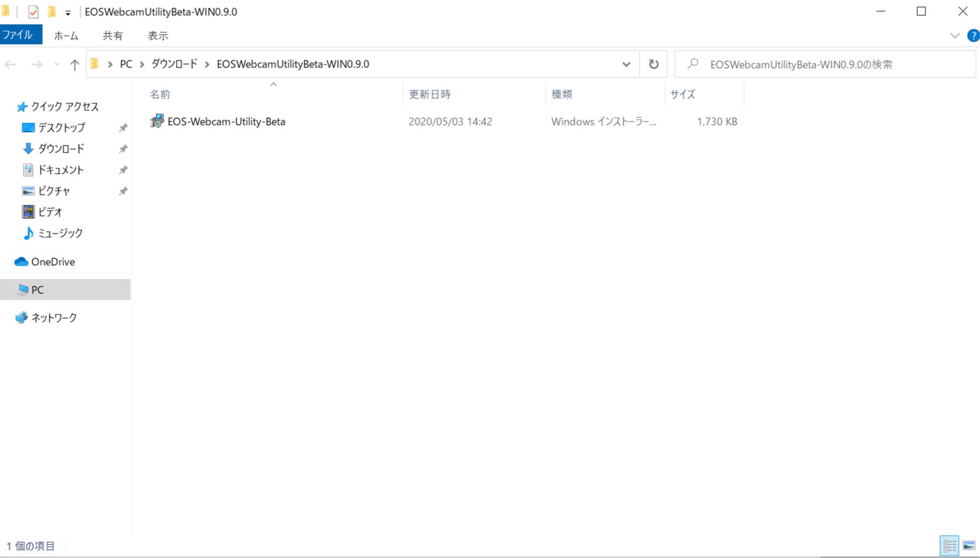Switch to large thumbnails view
Screen dimensions: 980x558
pyautogui.click(x=968, y=546)
